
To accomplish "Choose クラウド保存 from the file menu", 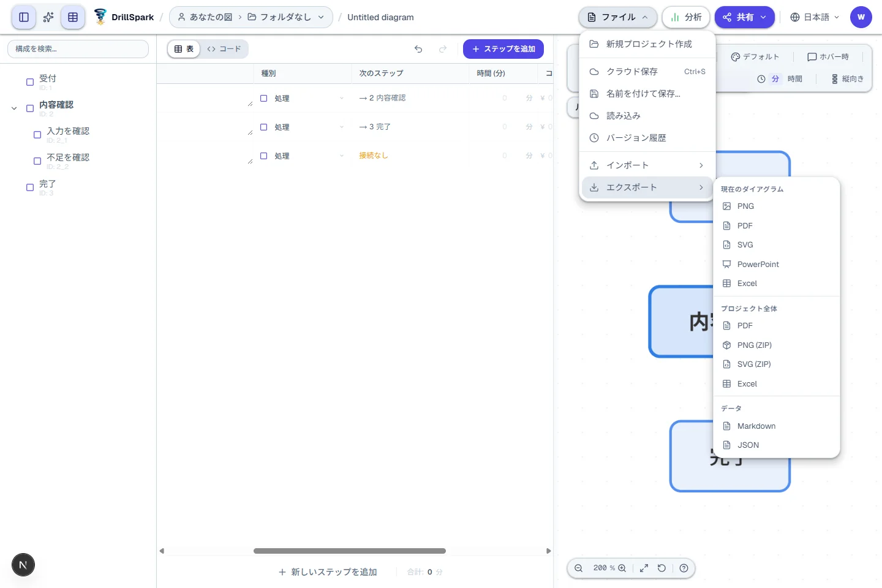I will click(x=647, y=72).
